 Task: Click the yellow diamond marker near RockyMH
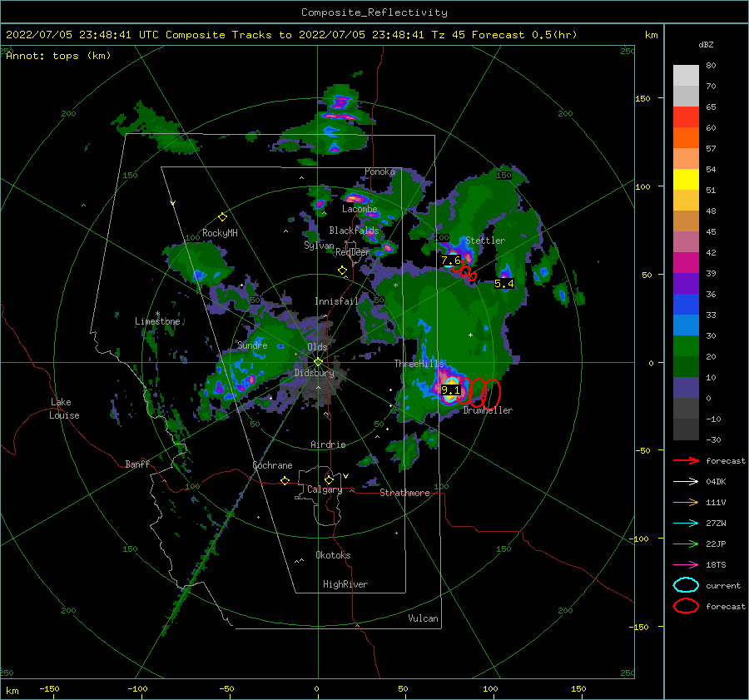[222, 217]
